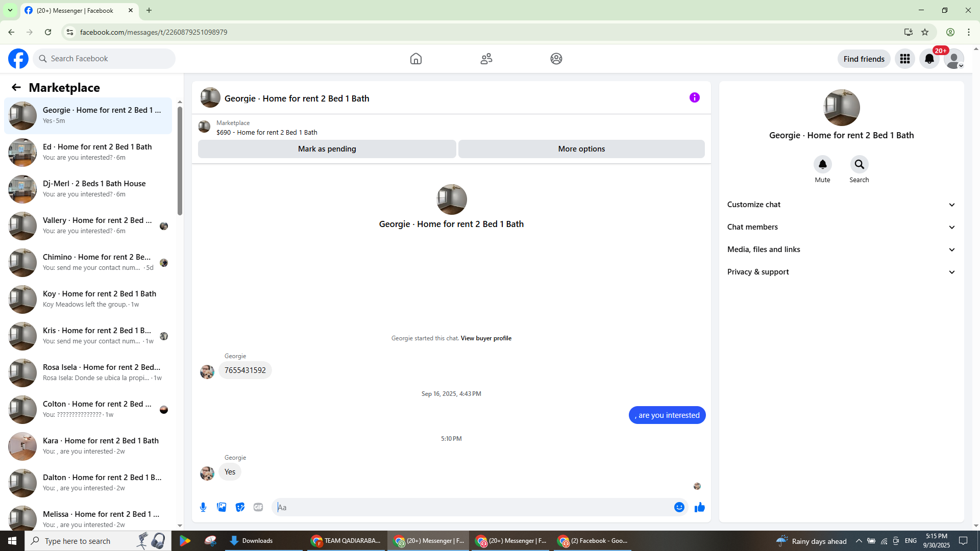Click the large listing photo in right panel
980x551 pixels.
pyautogui.click(x=842, y=108)
